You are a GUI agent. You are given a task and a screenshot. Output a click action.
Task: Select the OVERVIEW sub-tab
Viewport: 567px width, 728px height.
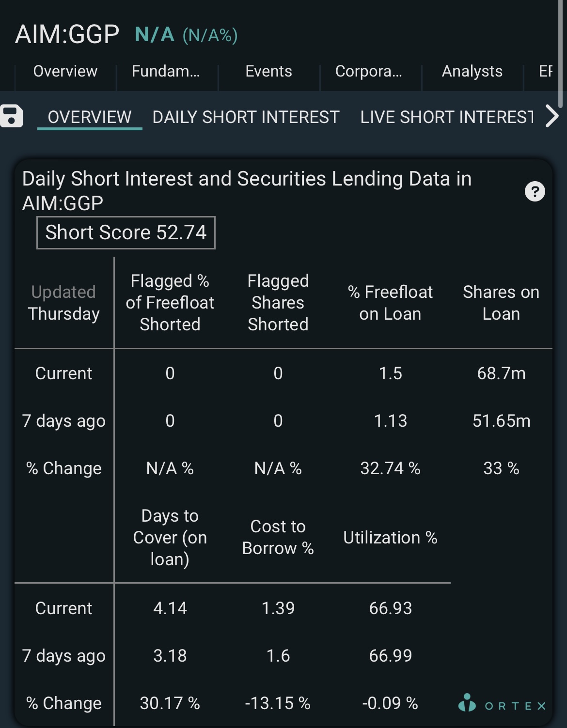(x=90, y=117)
